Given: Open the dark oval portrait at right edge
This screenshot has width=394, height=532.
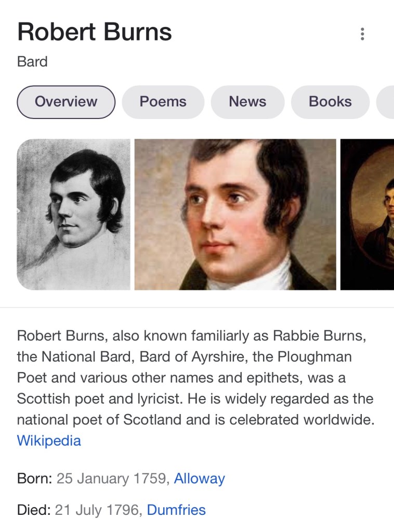Looking at the screenshot, I should coord(367,214).
